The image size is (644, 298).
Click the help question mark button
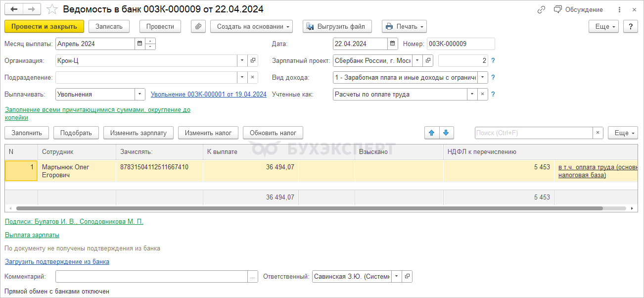[x=630, y=26]
